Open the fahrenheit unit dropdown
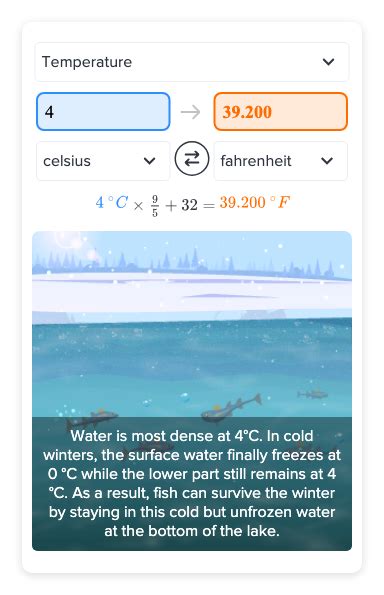Viewport: 384px width, 595px height. [280, 161]
